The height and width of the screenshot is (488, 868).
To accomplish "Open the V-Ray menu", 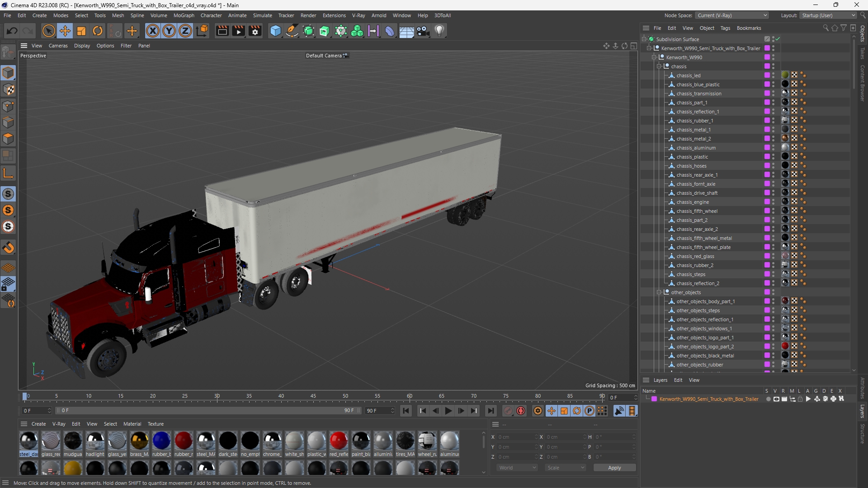I will click(359, 15).
